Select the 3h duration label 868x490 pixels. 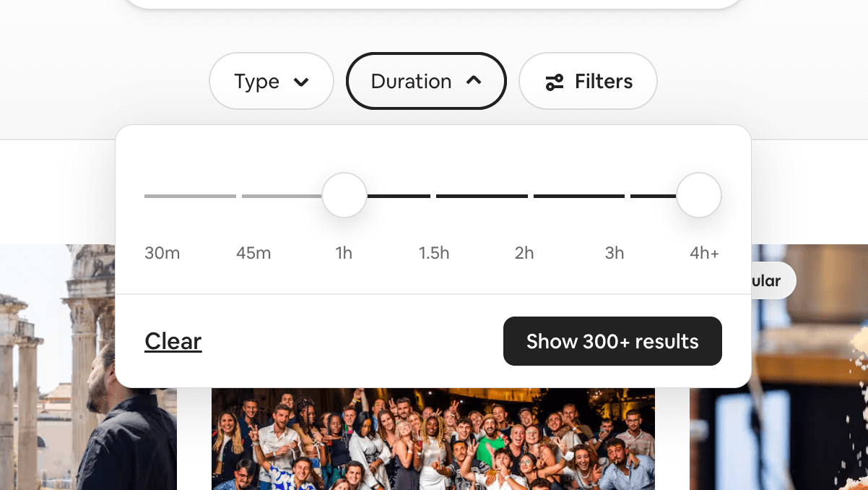coord(615,253)
